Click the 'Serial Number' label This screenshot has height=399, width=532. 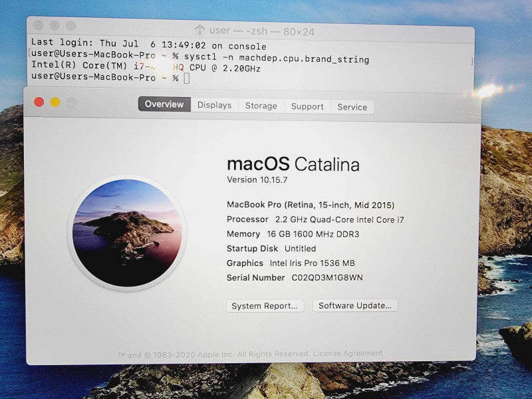coord(256,277)
